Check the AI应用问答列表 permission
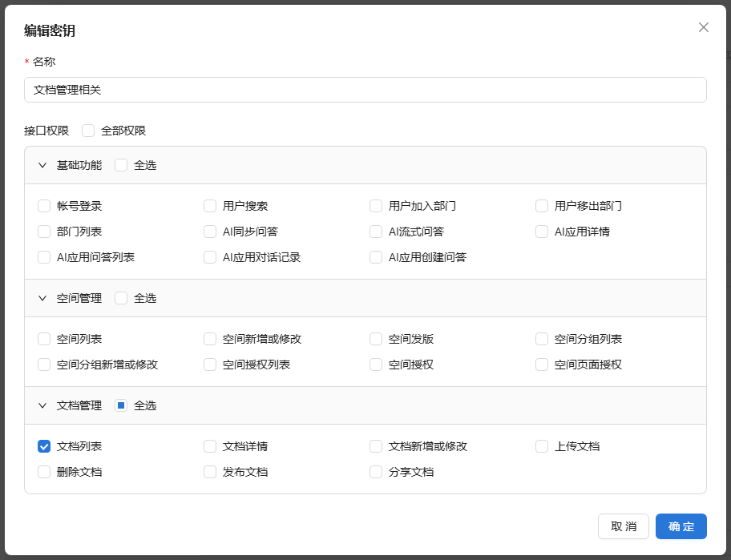 pyautogui.click(x=44, y=257)
